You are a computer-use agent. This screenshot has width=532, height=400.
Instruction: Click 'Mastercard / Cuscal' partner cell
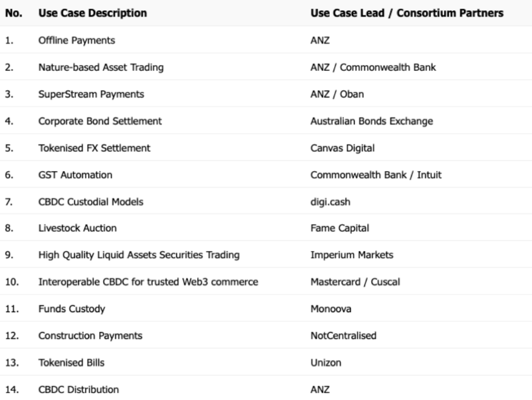[x=355, y=282]
